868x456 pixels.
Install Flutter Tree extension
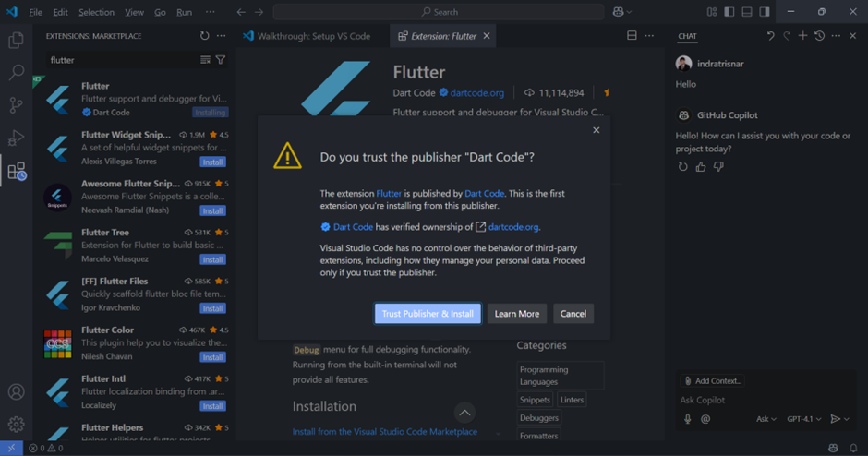point(212,259)
